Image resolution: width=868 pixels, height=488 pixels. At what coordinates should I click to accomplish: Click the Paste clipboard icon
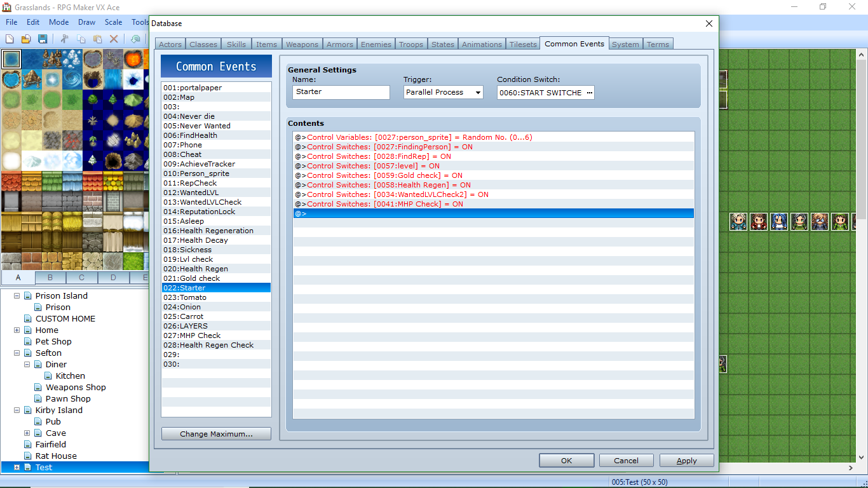click(98, 39)
